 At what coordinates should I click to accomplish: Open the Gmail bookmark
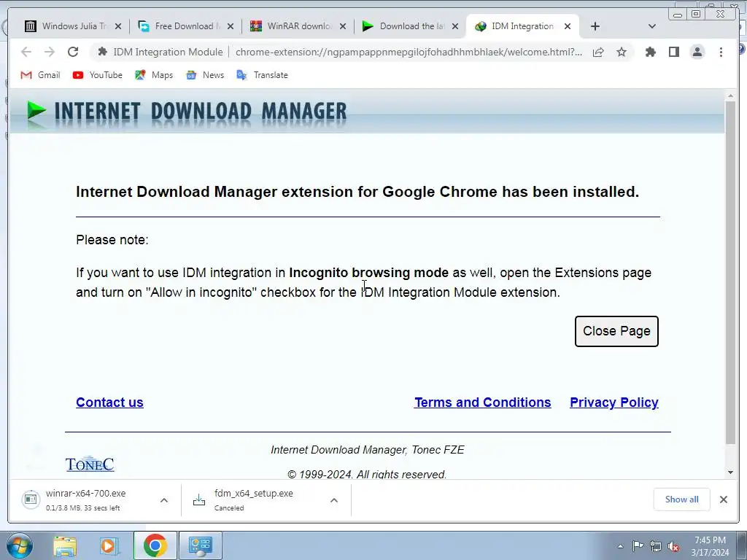click(x=41, y=75)
